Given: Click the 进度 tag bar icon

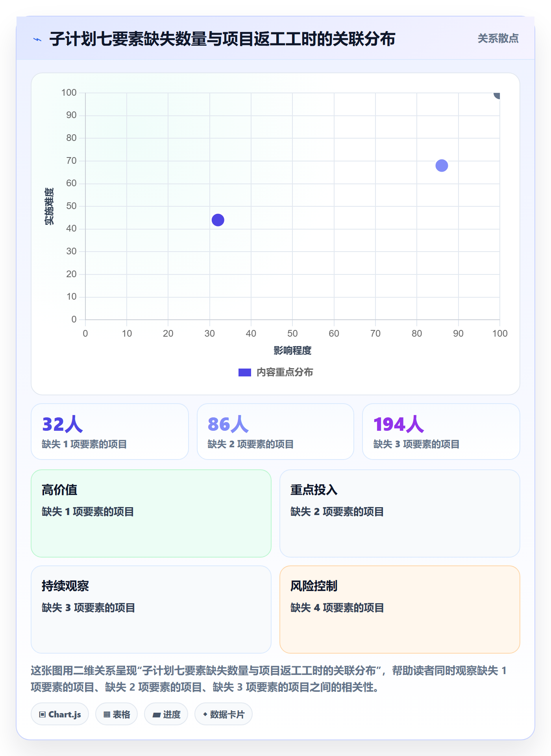Looking at the screenshot, I should pos(156,715).
